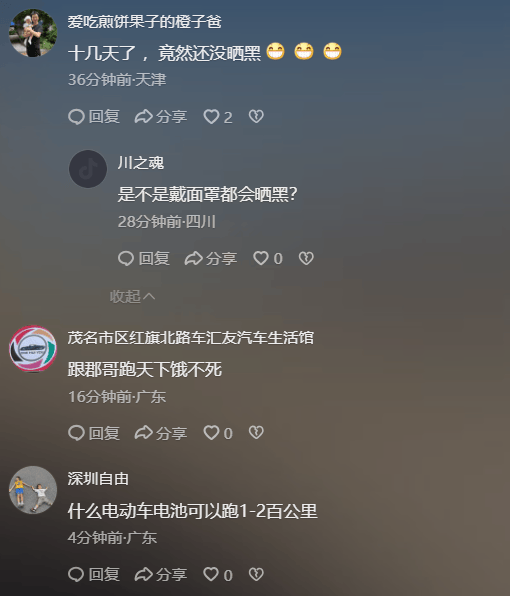Reply to 深圳自由's electric car comment

[x=94, y=574]
